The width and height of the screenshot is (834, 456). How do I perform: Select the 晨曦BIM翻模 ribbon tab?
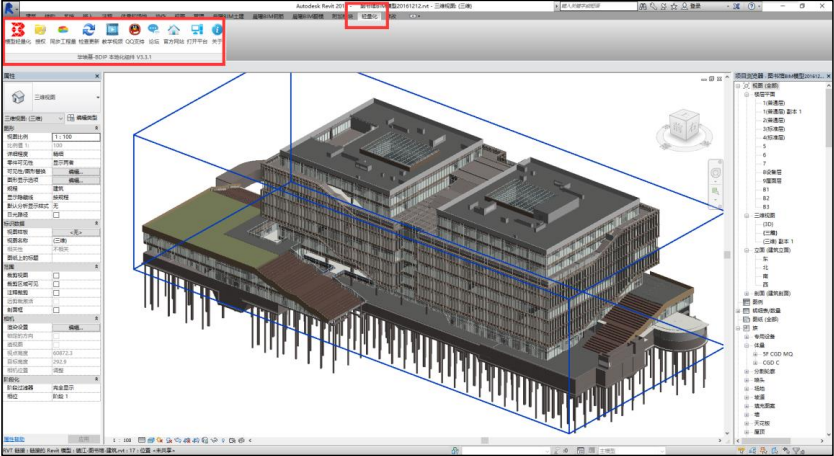tap(308, 16)
